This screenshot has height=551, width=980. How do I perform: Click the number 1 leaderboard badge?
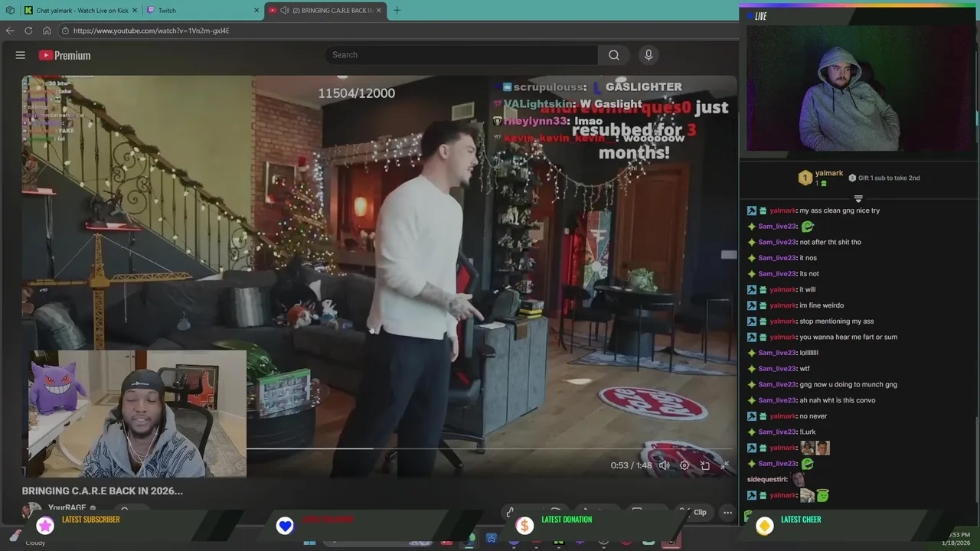tap(805, 178)
